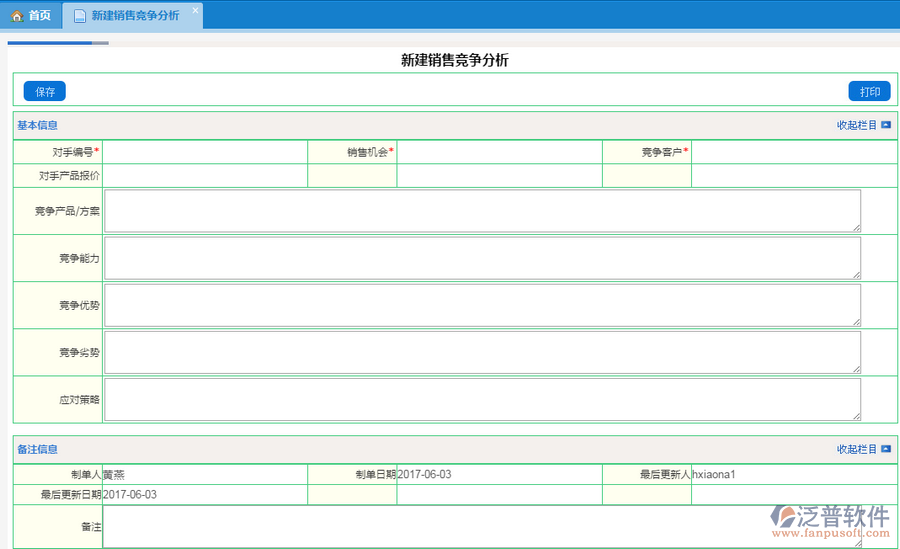Click the house icon on the 首页 tab
The width and height of the screenshot is (900, 549).
pyautogui.click(x=16, y=16)
